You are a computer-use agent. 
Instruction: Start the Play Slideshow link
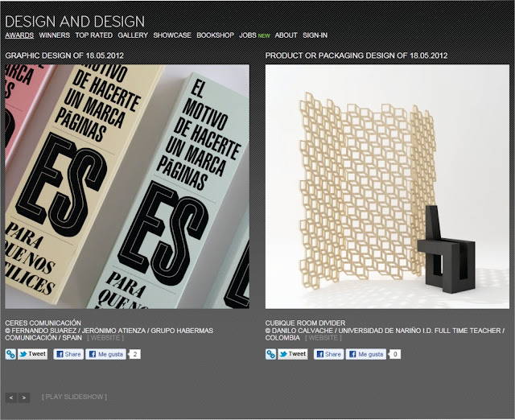74,397
